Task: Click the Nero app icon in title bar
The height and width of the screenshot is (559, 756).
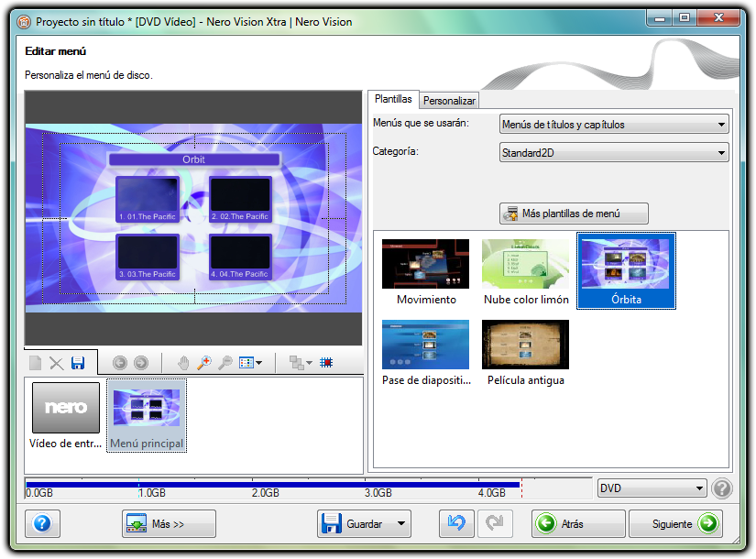Action: [x=24, y=22]
